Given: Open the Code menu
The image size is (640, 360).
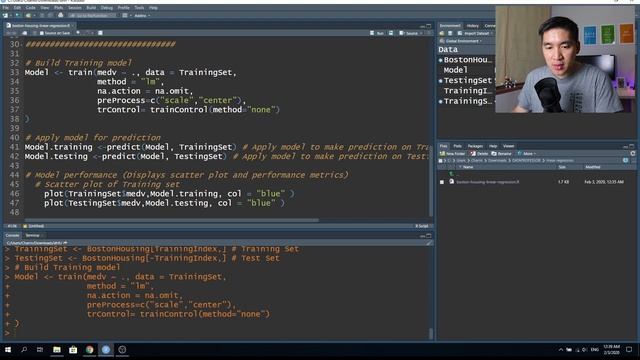Looking at the screenshot, I should pos(31,8).
